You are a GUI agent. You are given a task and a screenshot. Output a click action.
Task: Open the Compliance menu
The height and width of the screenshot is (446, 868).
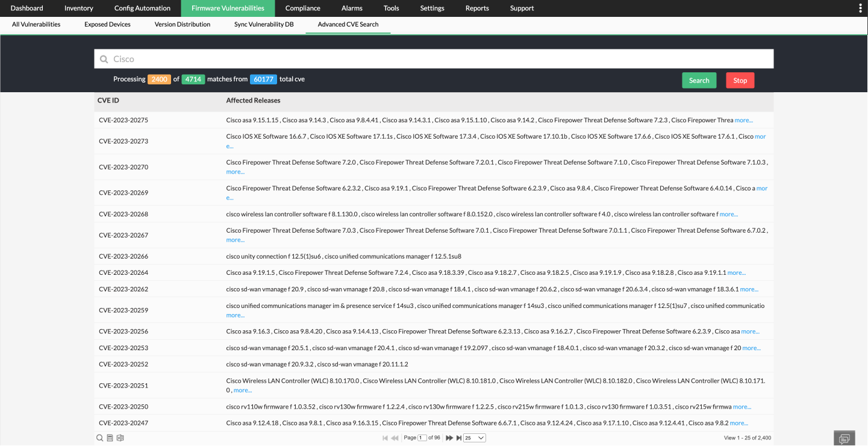(x=303, y=8)
